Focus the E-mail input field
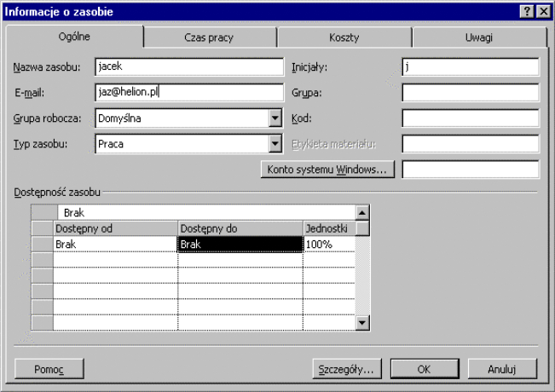 [x=188, y=93]
